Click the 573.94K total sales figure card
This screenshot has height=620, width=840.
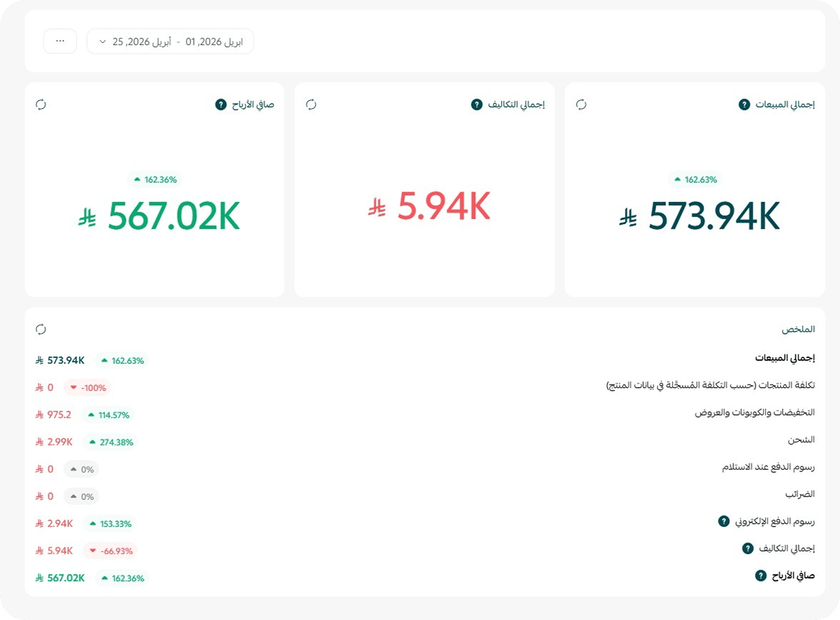point(700,216)
